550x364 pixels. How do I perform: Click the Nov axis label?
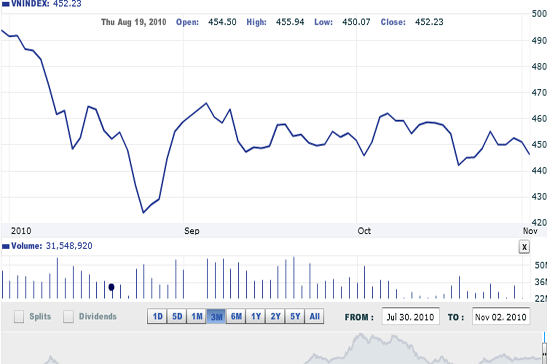click(530, 231)
